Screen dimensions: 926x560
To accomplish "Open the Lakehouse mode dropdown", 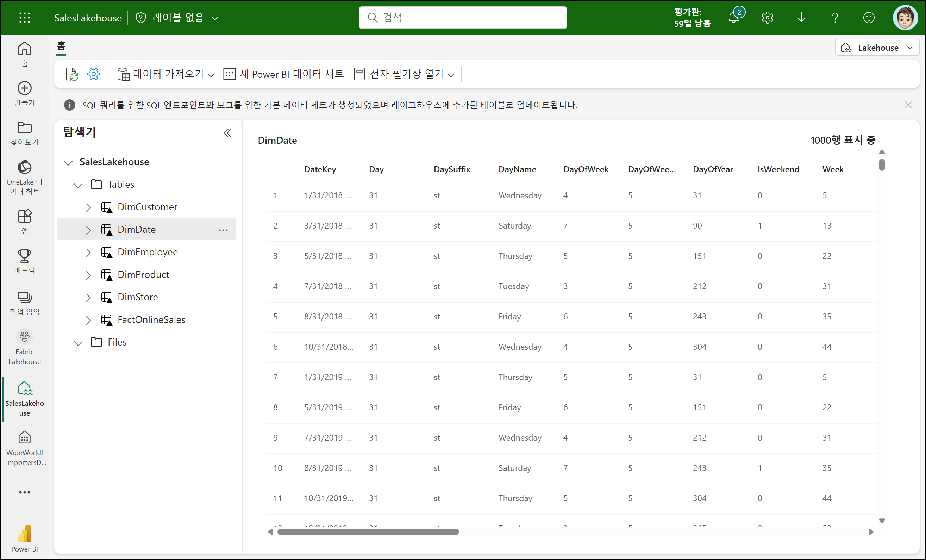I will click(877, 48).
